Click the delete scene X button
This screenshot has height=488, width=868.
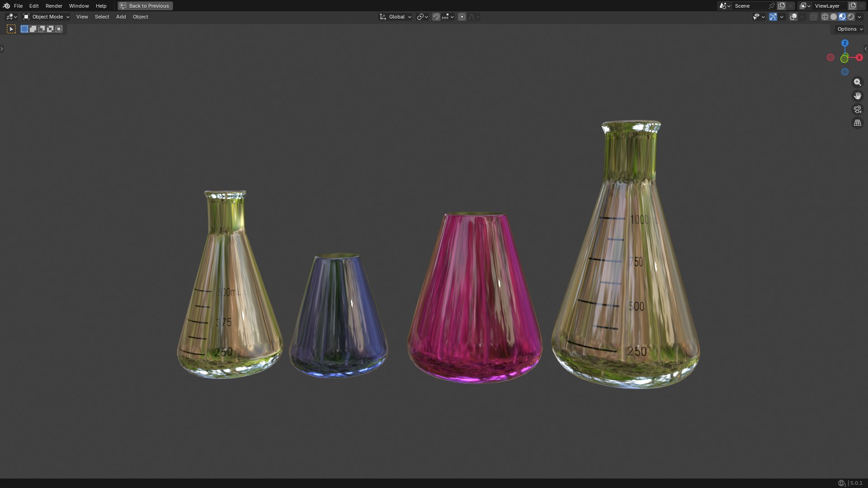coord(791,6)
